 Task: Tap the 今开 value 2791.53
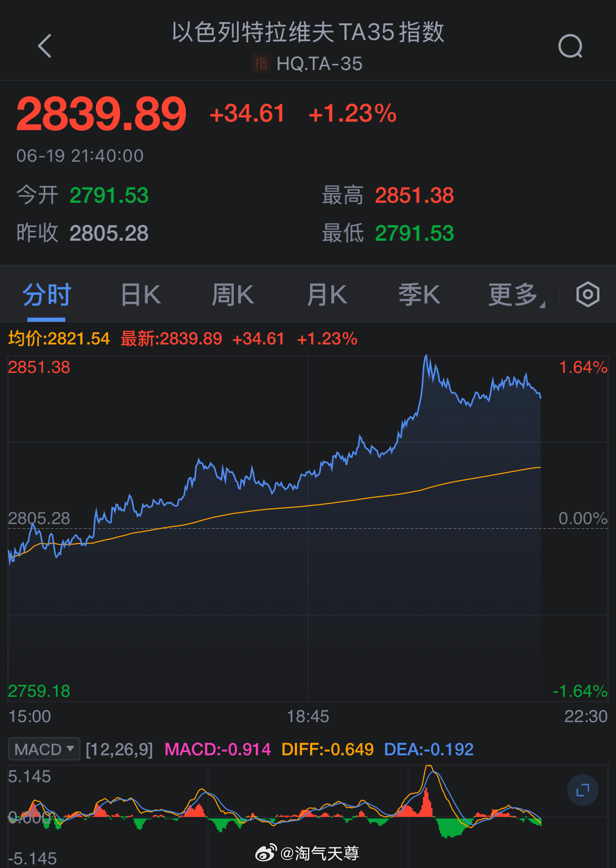[109, 195]
